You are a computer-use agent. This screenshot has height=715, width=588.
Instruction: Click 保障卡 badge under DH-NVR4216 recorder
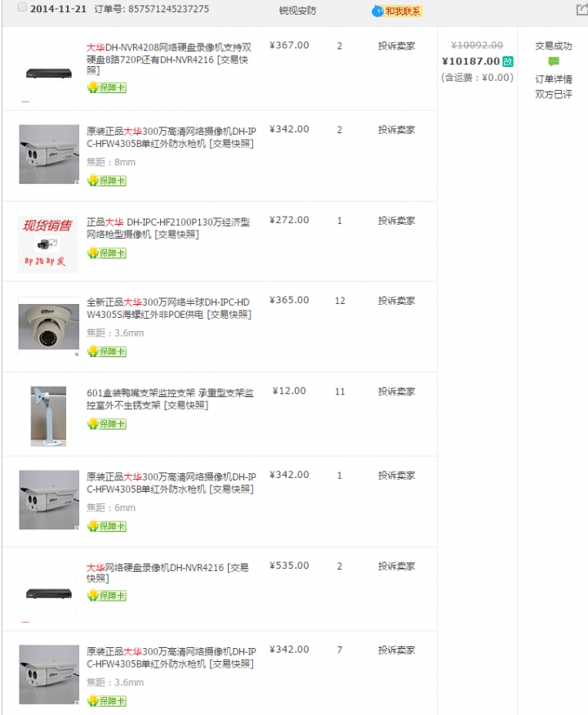click(107, 596)
